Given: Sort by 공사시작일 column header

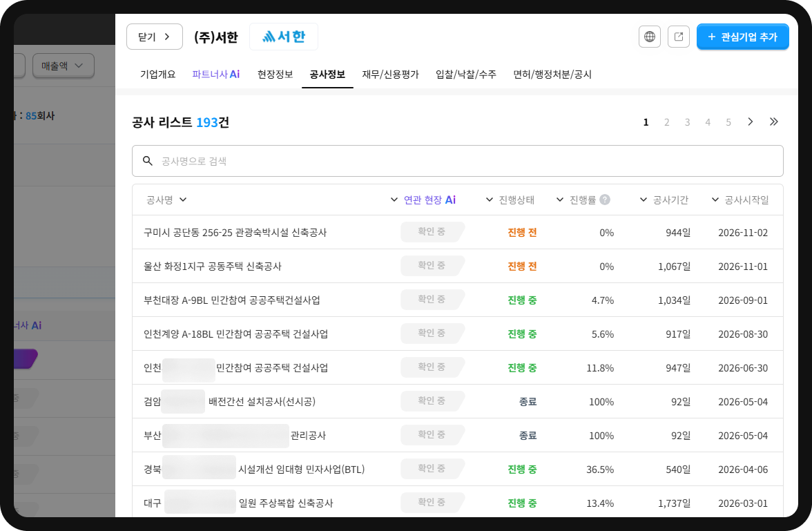Looking at the screenshot, I should click(740, 200).
